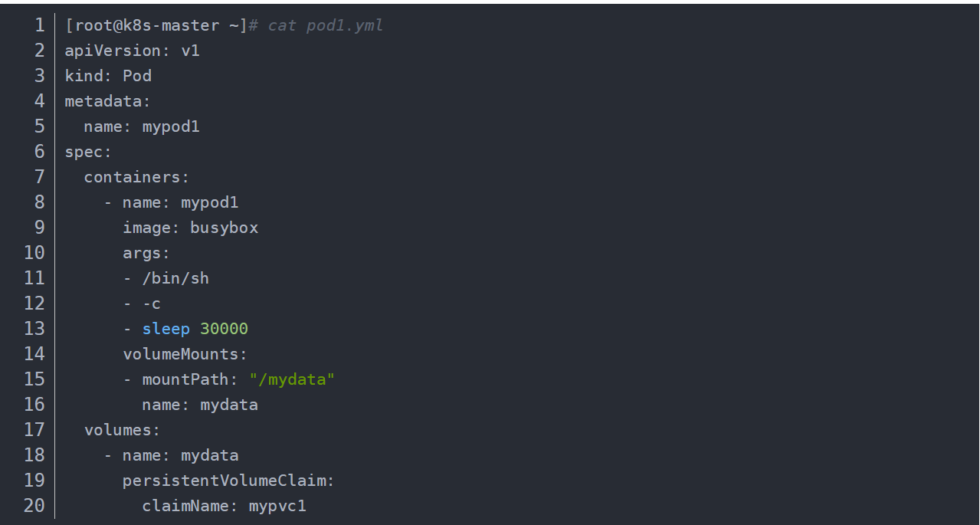The width and height of the screenshot is (980, 525).
Task: Click line number 1 in the gutter
Action: click(x=39, y=25)
